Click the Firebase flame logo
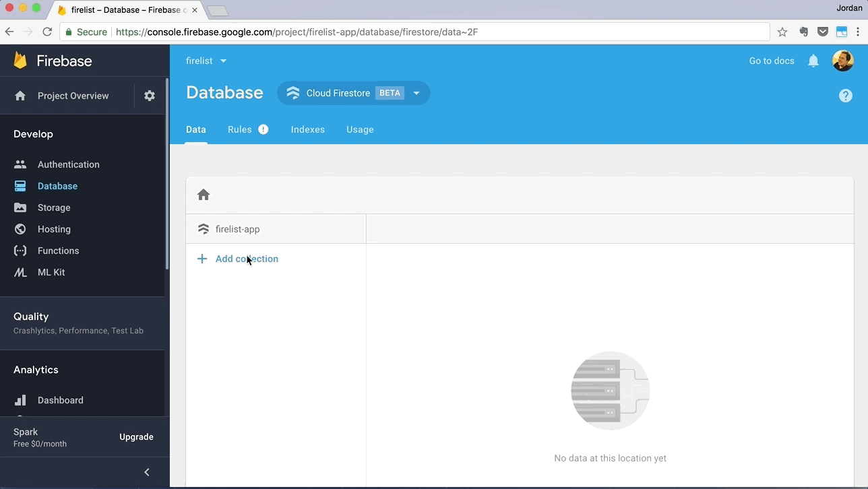Screen dimensions: 868x489 (20, 61)
